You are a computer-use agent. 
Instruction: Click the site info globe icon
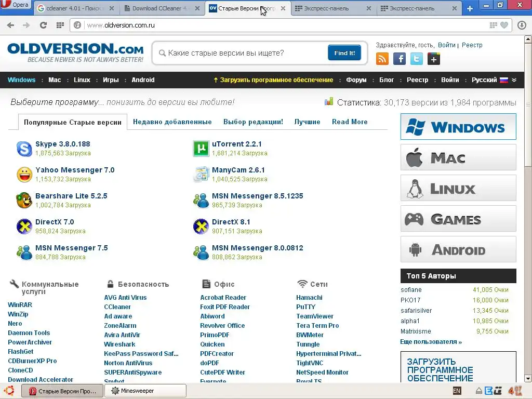click(x=77, y=25)
